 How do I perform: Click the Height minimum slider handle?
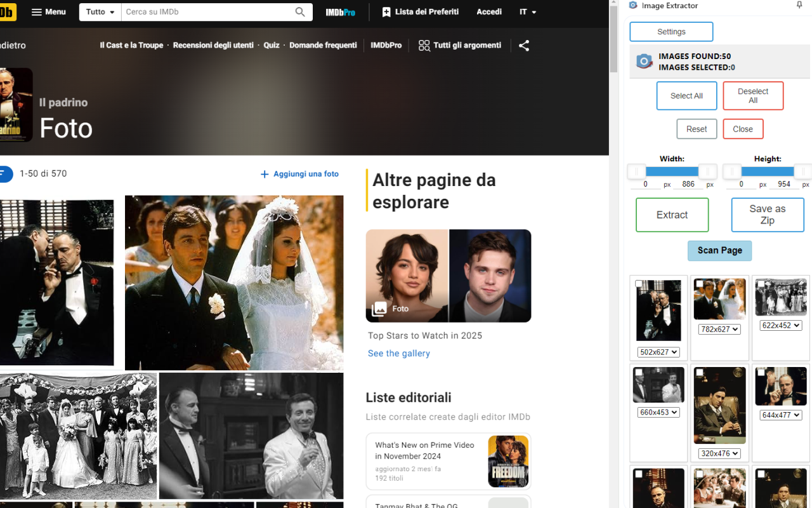(x=732, y=171)
